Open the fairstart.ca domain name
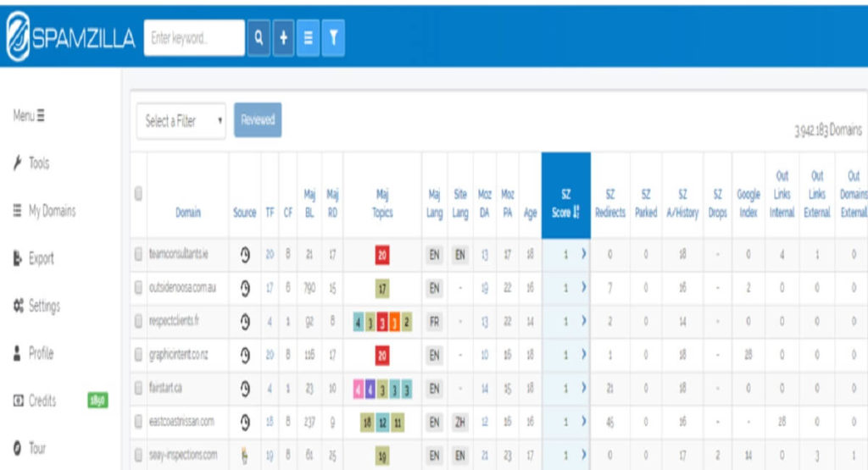The width and height of the screenshot is (868, 470). click(x=165, y=388)
